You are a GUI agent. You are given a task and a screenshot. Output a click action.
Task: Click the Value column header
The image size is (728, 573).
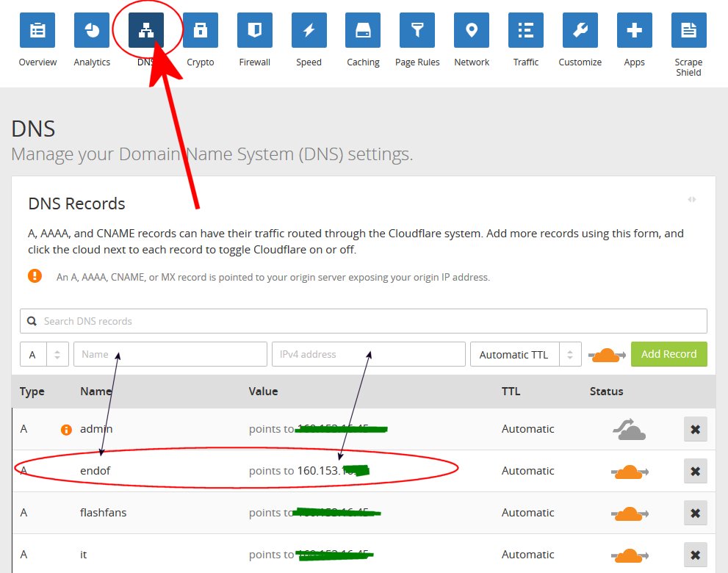[x=263, y=392]
